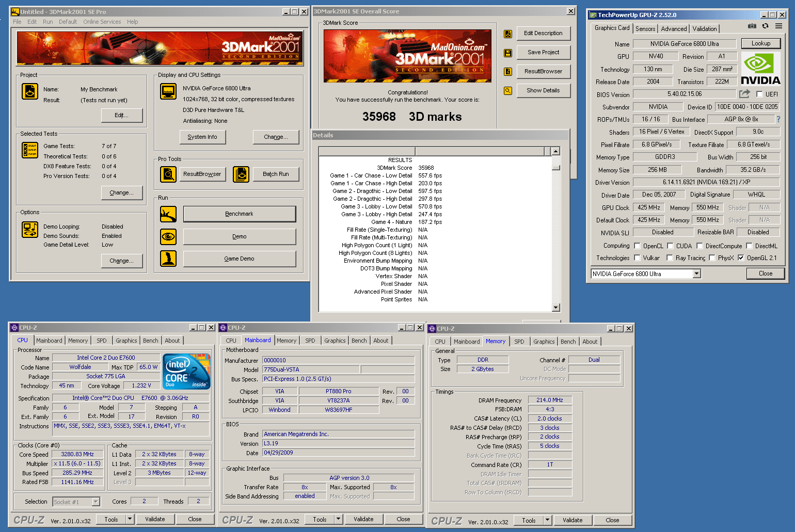
Task: Click the Demo eye icon
Action: point(168,237)
